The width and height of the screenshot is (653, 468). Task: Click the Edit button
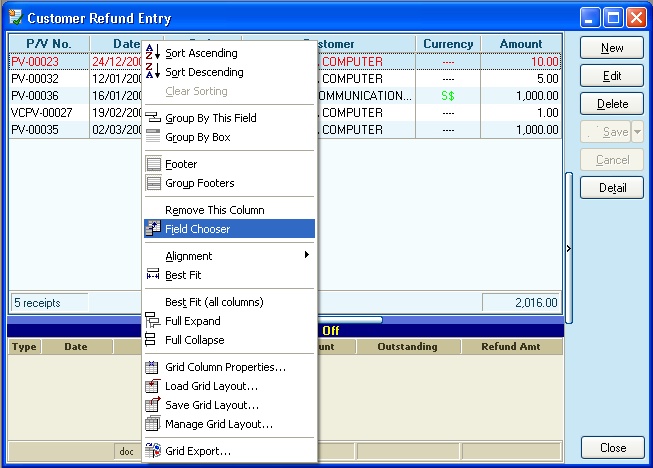coord(611,75)
